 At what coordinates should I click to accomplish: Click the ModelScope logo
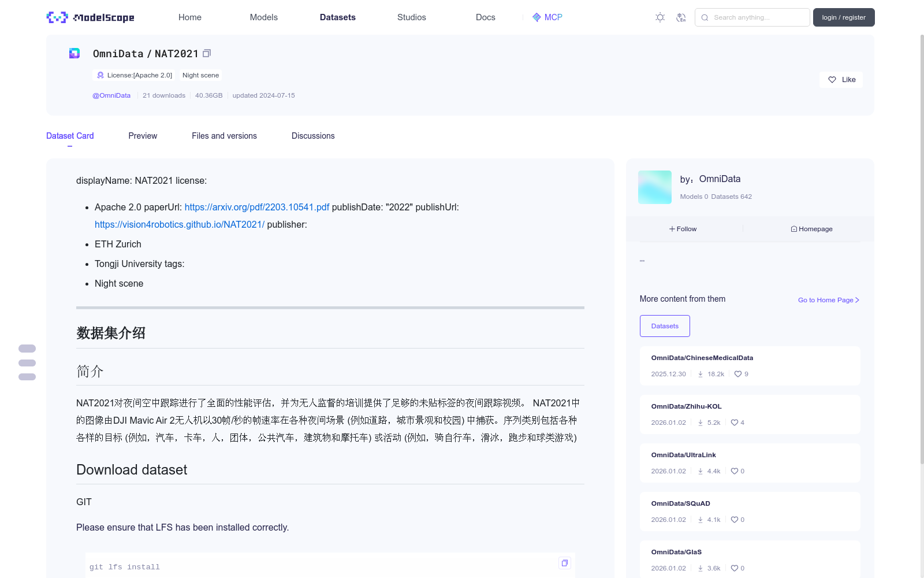(90, 17)
